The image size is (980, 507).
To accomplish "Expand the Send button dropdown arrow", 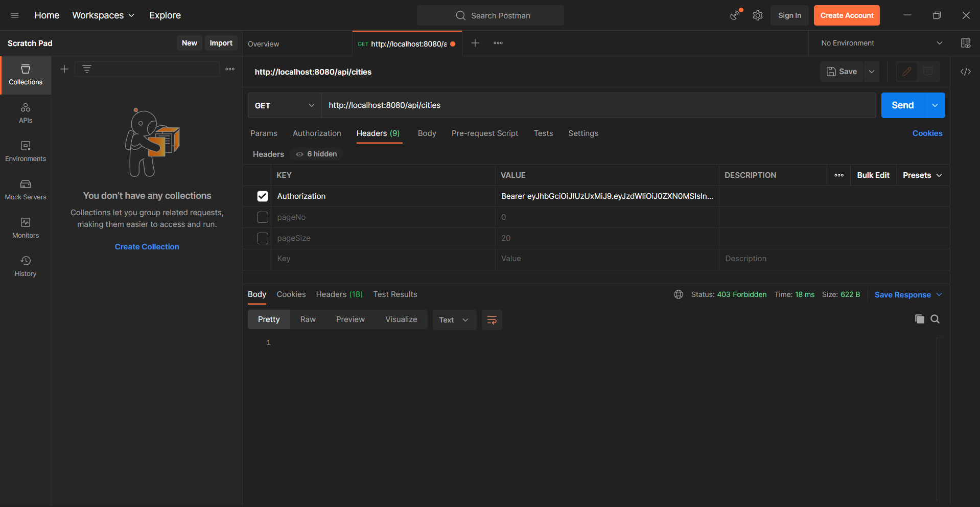I will click(x=935, y=105).
